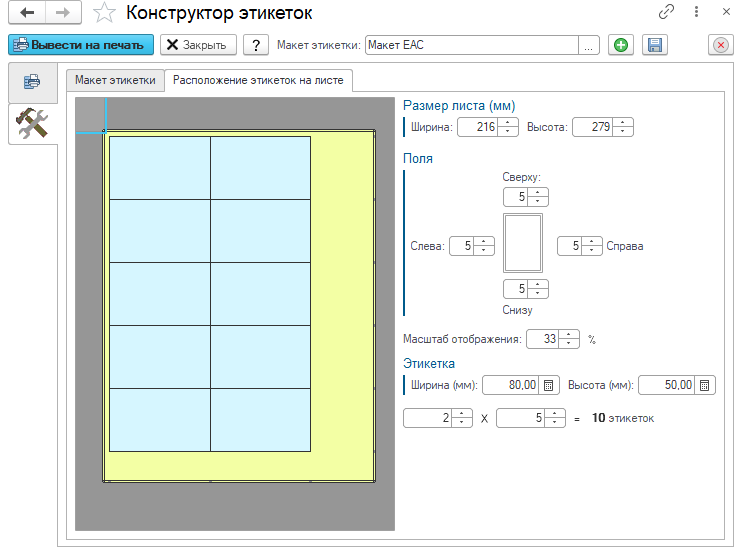Click the red circle X icon

(x=720, y=45)
